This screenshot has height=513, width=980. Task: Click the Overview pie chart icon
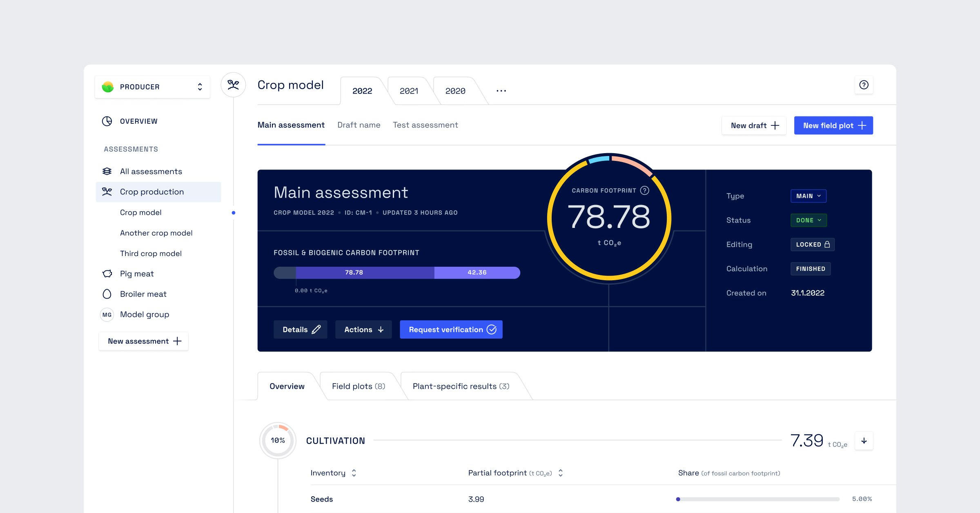(x=107, y=121)
